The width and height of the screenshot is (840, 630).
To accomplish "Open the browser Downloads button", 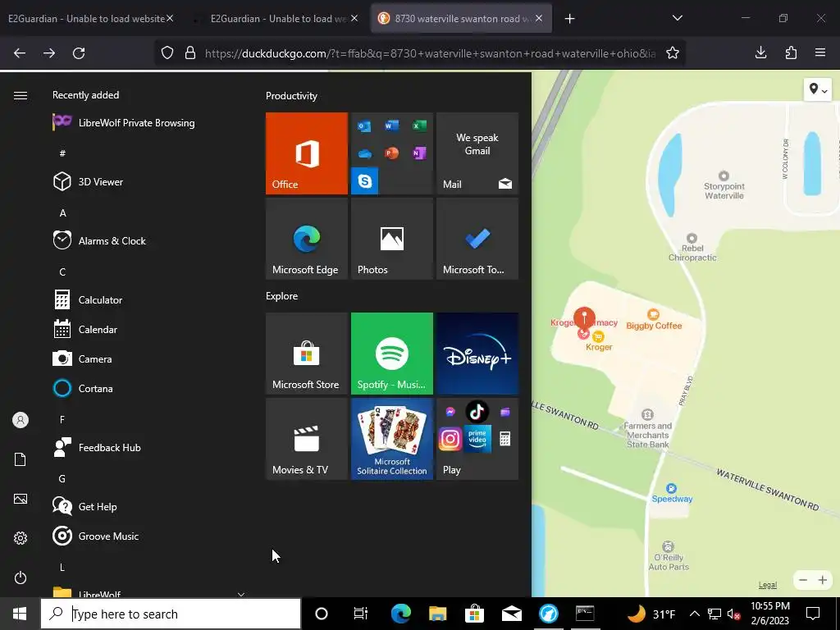I will [760, 52].
